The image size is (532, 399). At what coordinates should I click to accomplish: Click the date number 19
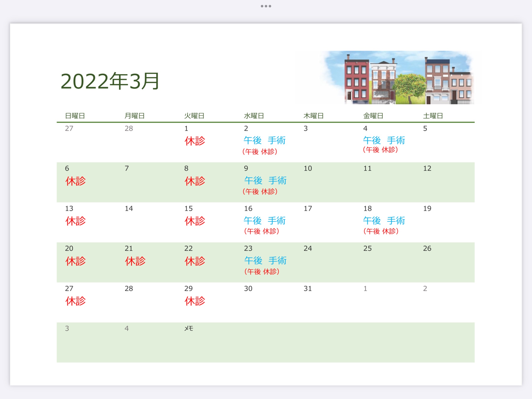(x=427, y=208)
